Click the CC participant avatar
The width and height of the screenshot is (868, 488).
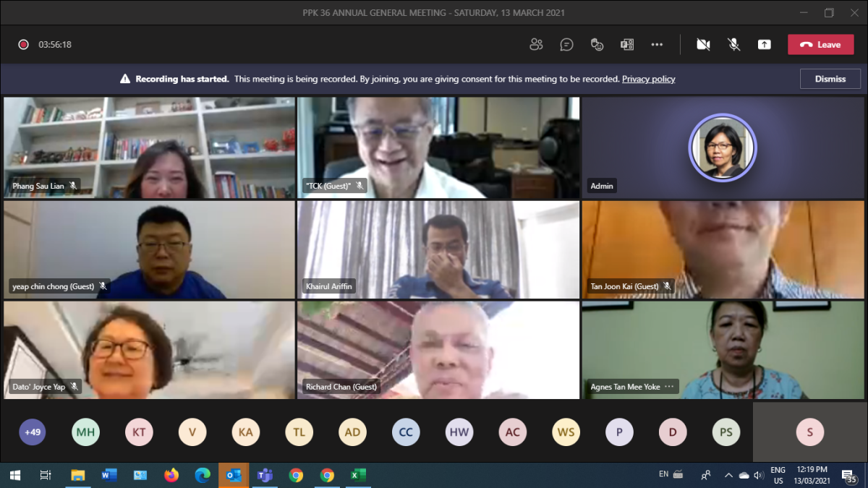pyautogui.click(x=406, y=432)
